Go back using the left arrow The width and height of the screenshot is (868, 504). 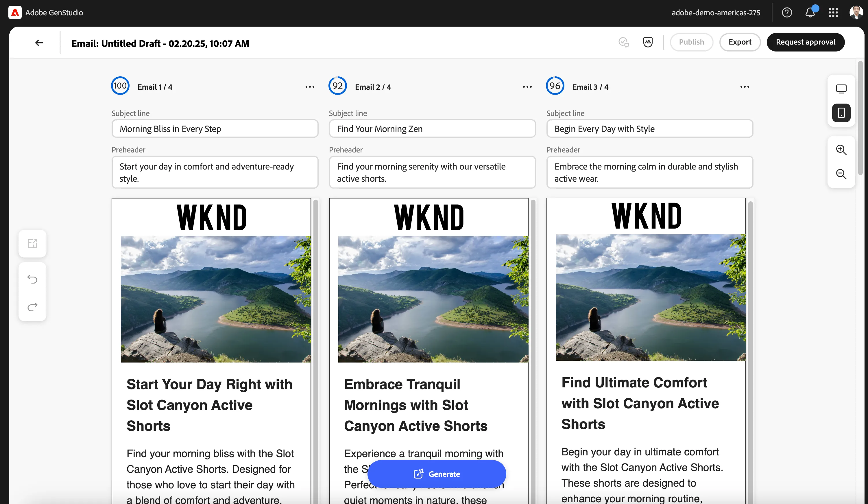39,43
